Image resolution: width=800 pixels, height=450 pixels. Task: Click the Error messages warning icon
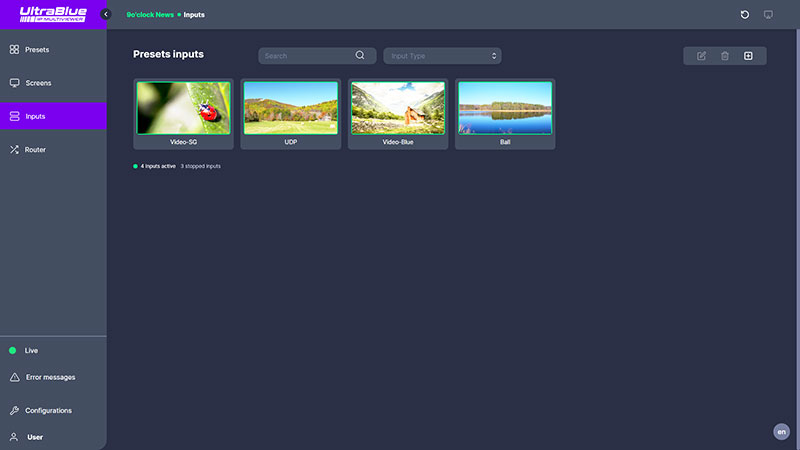(14, 377)
